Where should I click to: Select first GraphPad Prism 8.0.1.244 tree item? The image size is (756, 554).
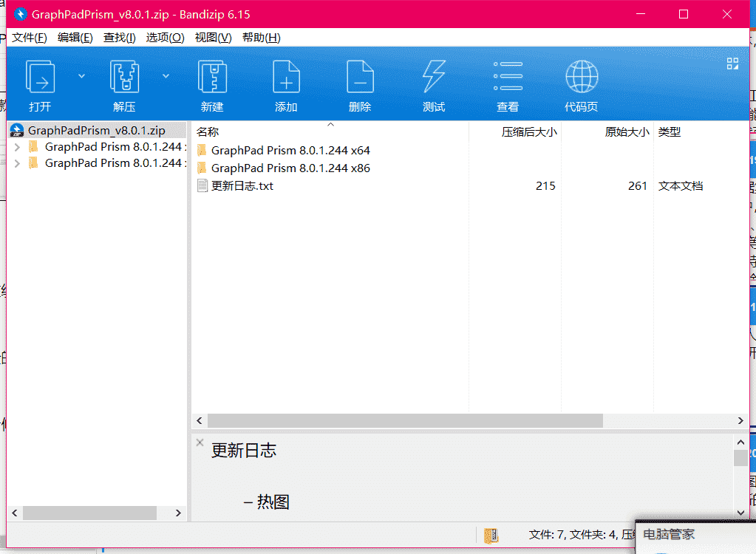(115, 146)
